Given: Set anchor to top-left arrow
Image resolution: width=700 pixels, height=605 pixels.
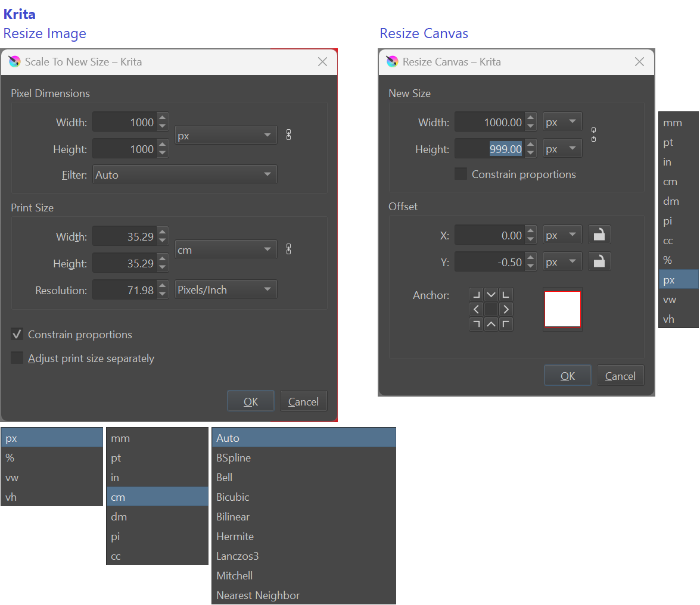Looking at the screenshot, I should 477,295.
